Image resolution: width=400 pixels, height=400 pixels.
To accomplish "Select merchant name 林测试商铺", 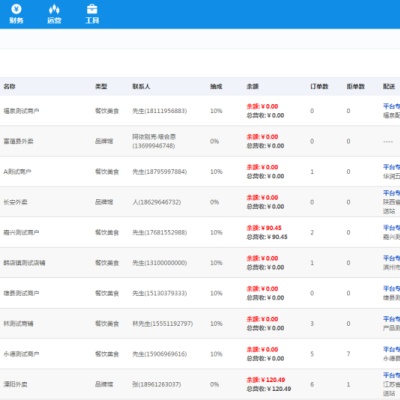I will click(18, 323).
